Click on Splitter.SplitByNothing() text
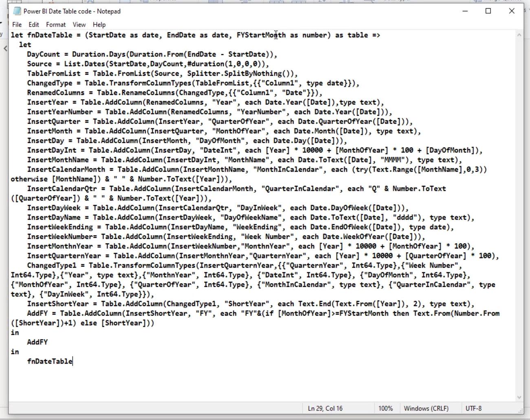 click(x=240, y=73)
